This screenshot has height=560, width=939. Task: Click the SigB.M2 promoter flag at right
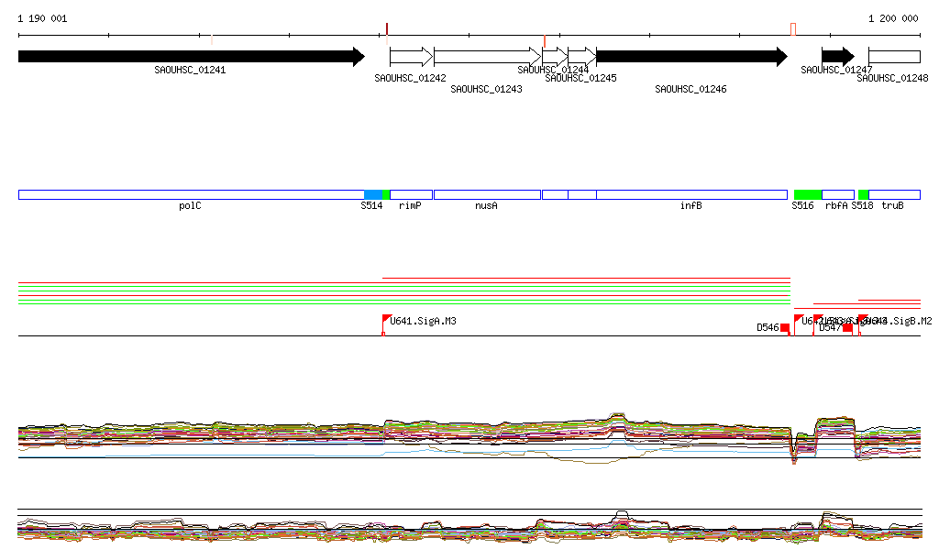863,319
